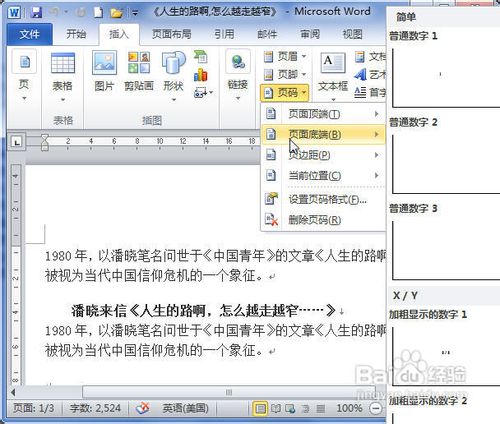500x424 pixels.
Task: Click the 首字下沉 Drop Cap icon
Action: click(x=360, y=92)
